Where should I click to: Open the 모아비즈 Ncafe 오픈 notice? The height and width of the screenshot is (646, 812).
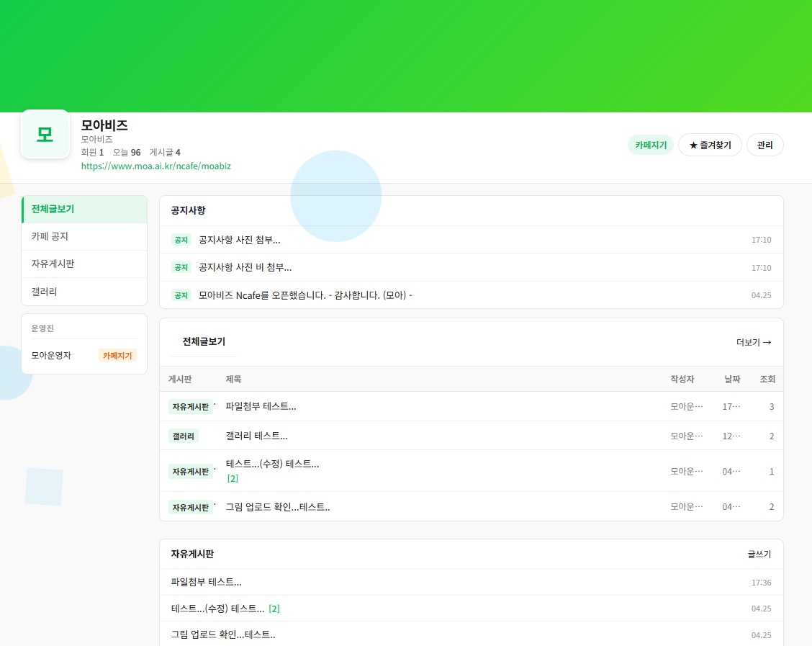pyautogui.click(x=305, y=295)
